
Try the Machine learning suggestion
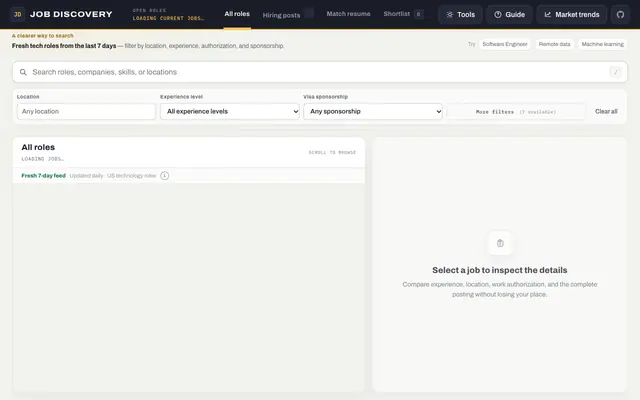602,44
